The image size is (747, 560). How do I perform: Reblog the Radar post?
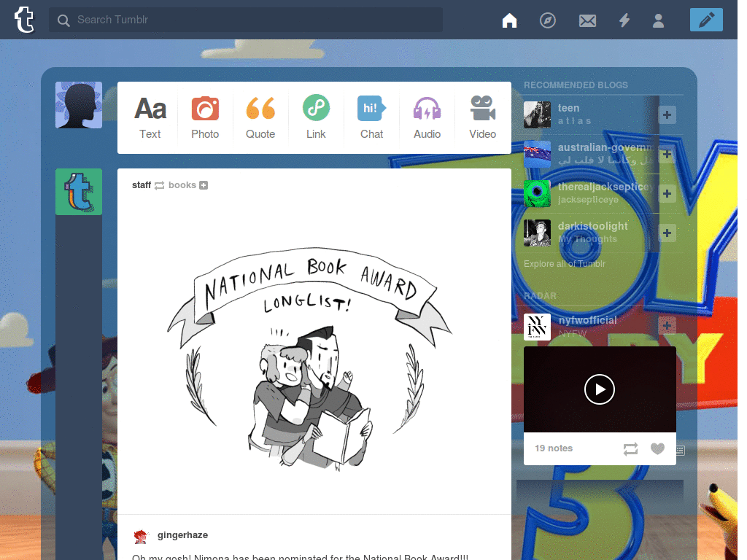[630, 448]
